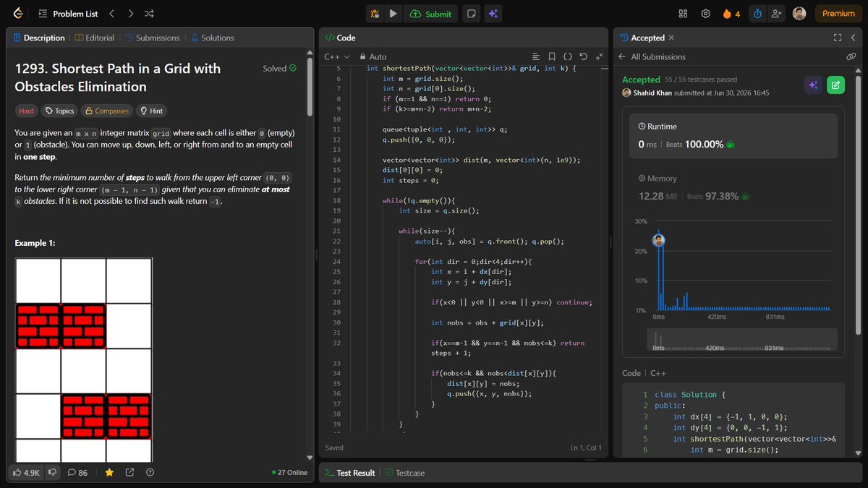
Task: Open the C++ language dropdown
Action: (337, 56)
